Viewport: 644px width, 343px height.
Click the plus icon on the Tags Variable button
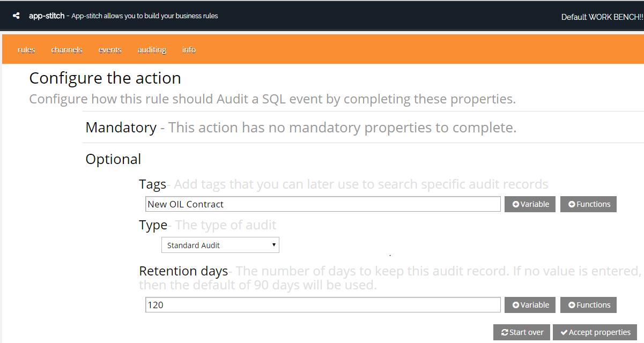click(516, 204)
